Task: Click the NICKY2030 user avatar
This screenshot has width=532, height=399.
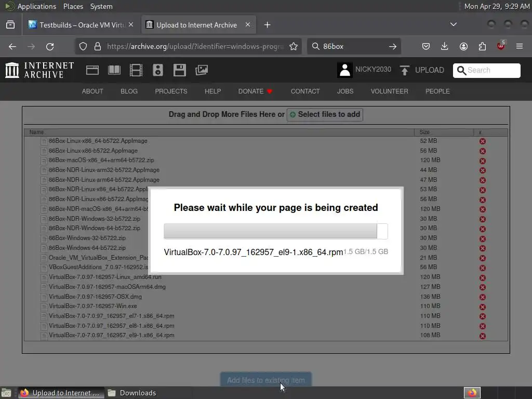Action: coord(345,70)
